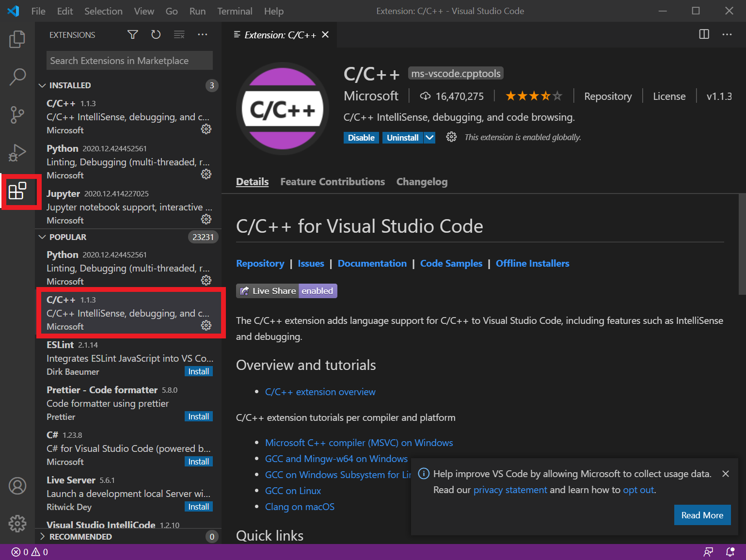Split the editor right
The image size is (746, 560).
(704, 34)
